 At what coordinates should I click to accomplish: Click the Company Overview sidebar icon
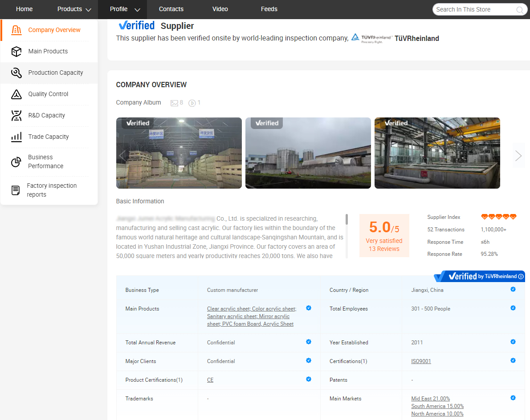coord(16,30)
